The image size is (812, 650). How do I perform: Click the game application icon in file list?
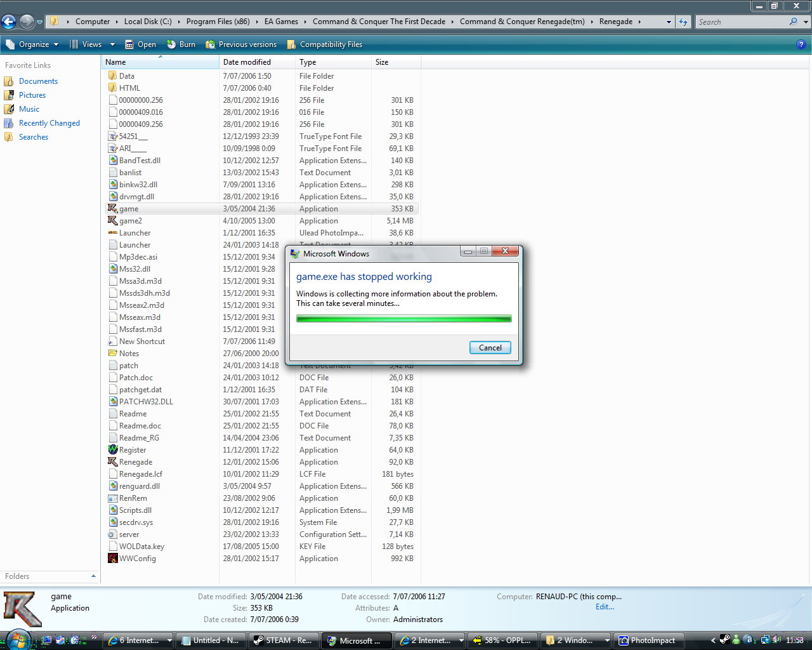pyautogui.click(x=113, y=209)
